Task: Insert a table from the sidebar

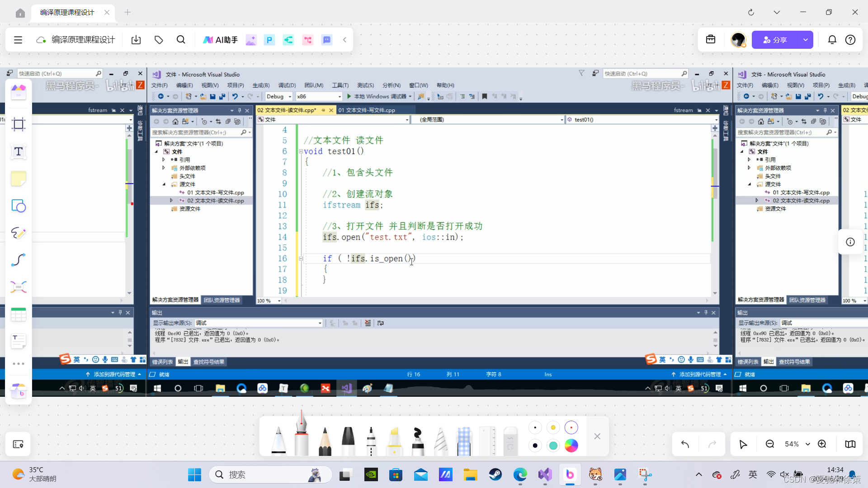Action: (19, 314)
